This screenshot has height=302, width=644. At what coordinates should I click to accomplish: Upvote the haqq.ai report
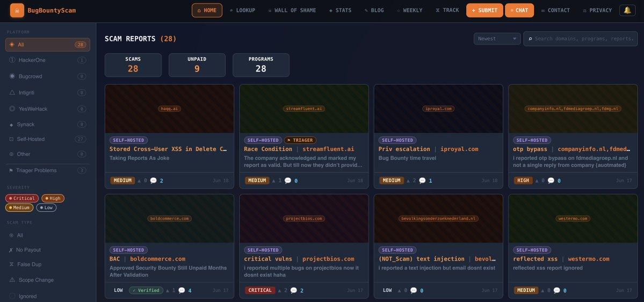(x=142, y=181)
